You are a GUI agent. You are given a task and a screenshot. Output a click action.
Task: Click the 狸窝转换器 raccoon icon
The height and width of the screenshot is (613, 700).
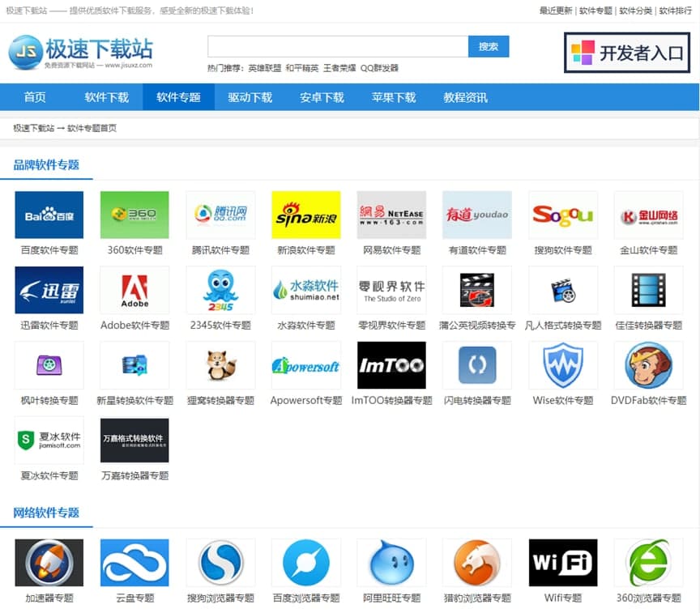pos(220,365)
